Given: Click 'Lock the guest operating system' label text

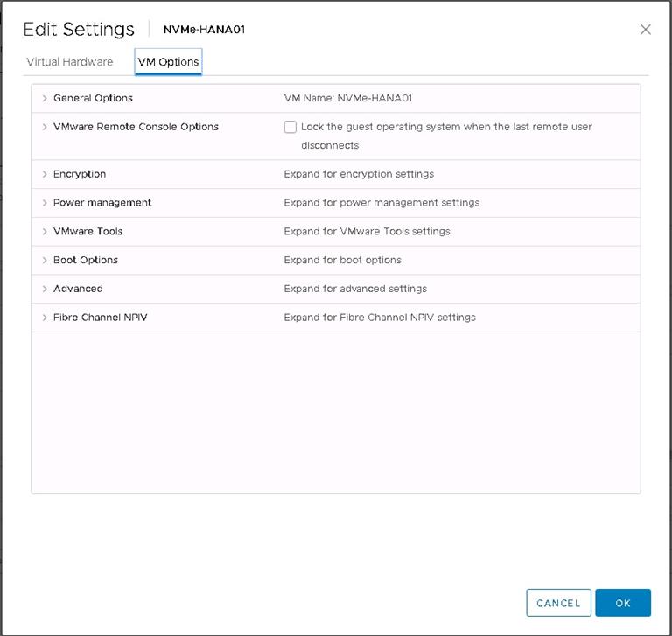Looking at the screenshot, I should pos(446,136).
